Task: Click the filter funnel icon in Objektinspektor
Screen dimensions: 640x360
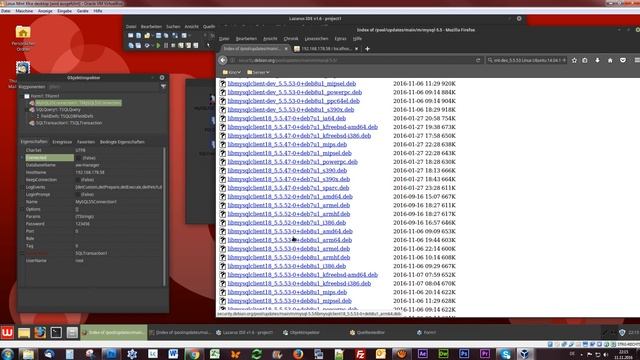Action: pos(163,87)
